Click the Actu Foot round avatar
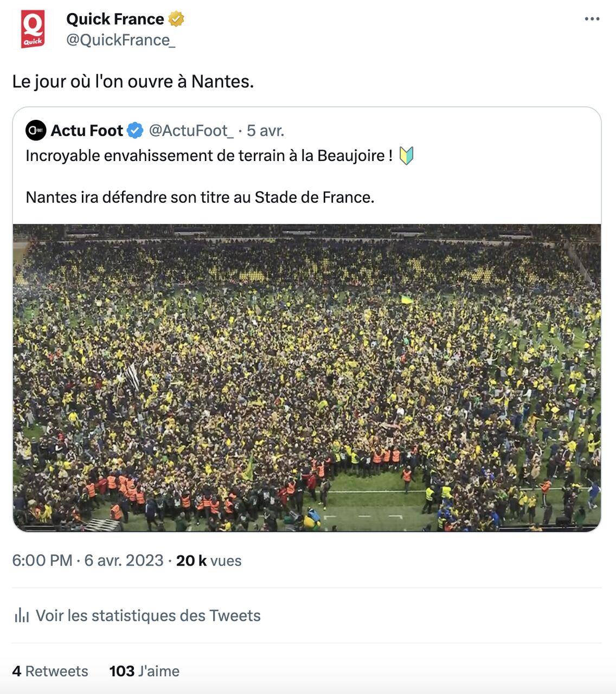Image resolution: width=616 pixels, height=694 pixels. (x=36, y=131)
